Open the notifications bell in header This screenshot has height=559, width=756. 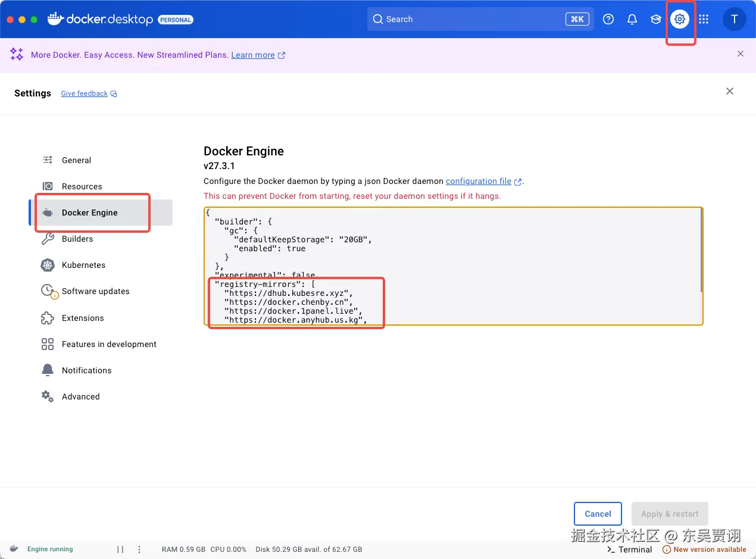[x=632, y=19]
